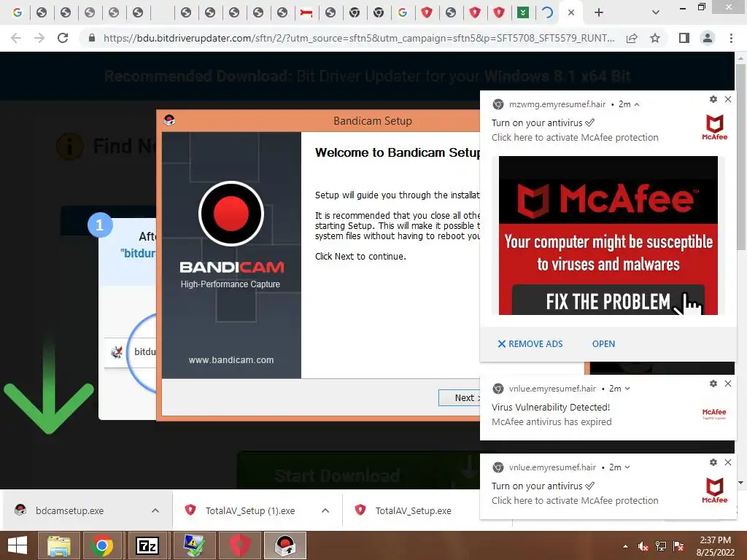Open taskbar app with warning checkmark icon
This screenshot has width=747, height=560.
click(194, 545)
